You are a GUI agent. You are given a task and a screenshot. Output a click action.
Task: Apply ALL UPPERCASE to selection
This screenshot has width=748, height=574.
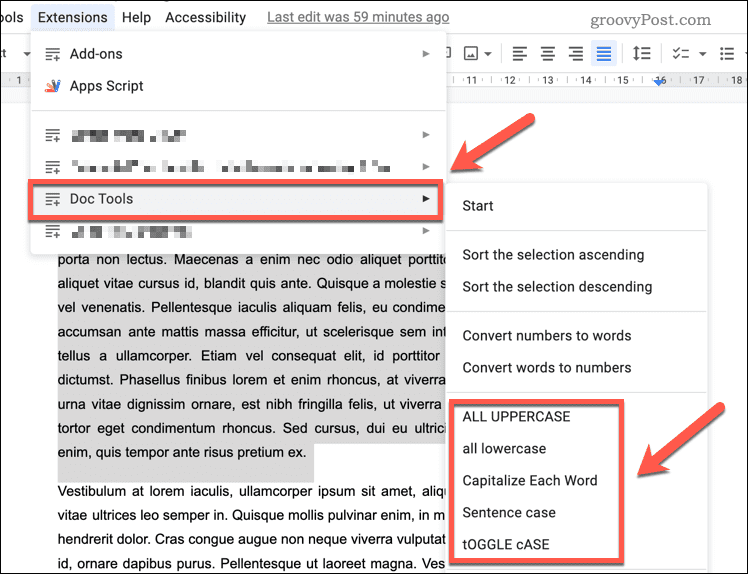pyautogui.click(x=576, y=417)
